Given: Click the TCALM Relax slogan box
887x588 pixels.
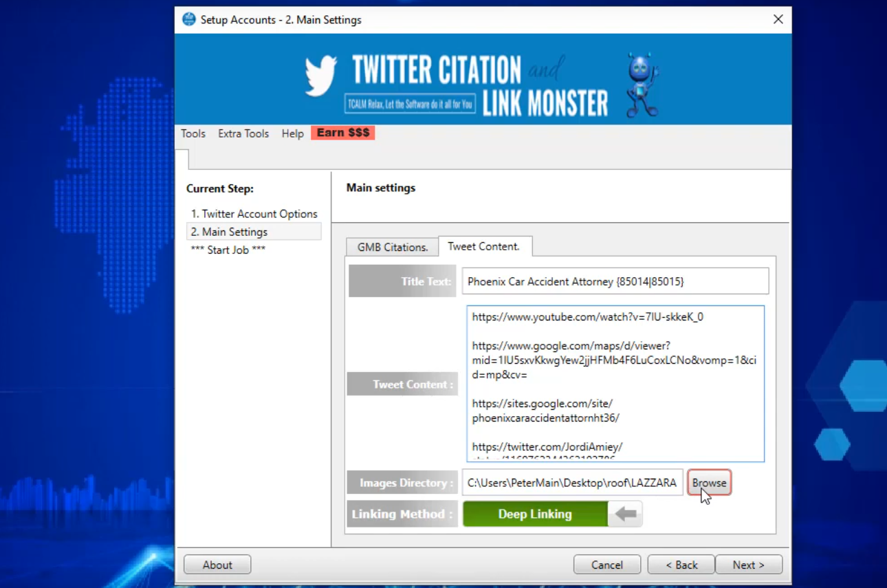Looking at the screenshot, I should (410, 104).
